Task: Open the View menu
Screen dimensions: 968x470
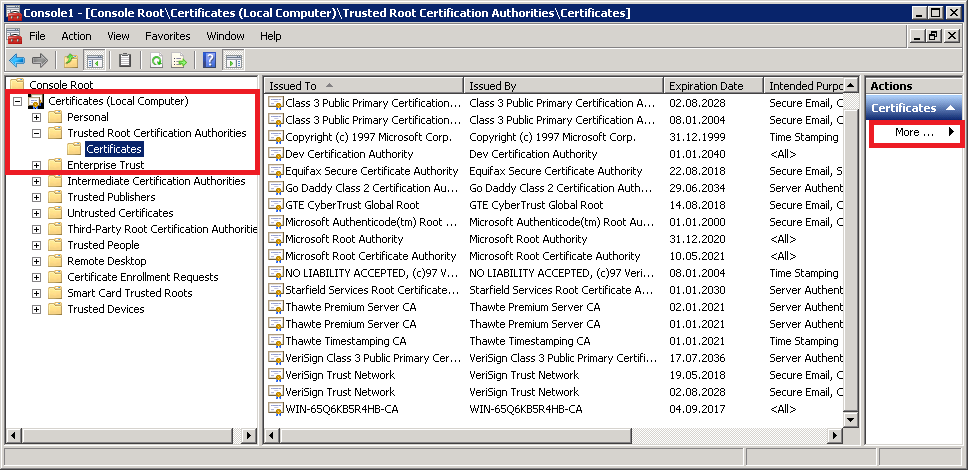Action: [119, 36]
